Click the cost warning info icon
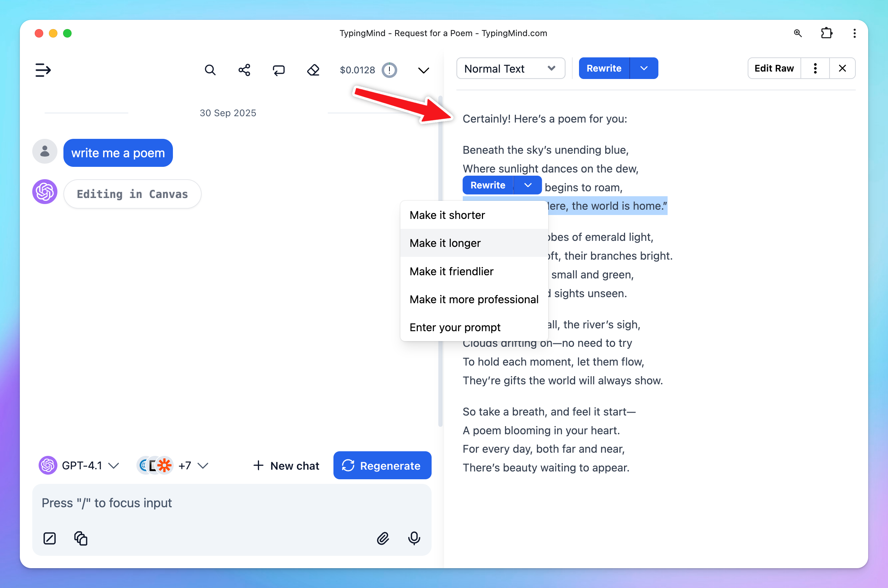The height and width of the screenshot is (588, 888). point(389,70)
